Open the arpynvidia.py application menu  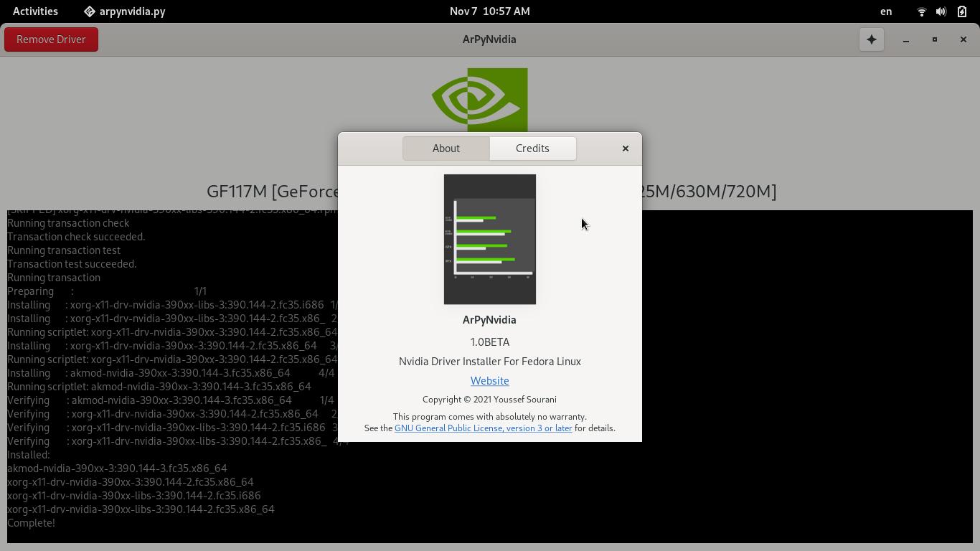(x=125, y=11)
